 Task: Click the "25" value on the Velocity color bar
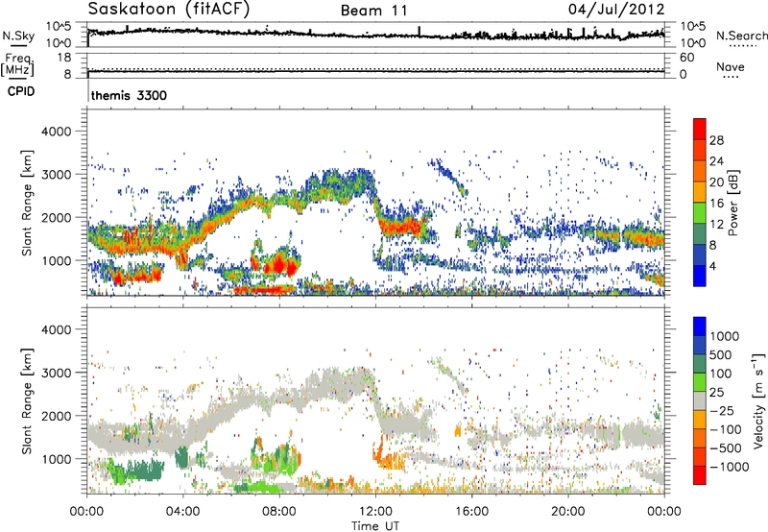coord(717,393)
